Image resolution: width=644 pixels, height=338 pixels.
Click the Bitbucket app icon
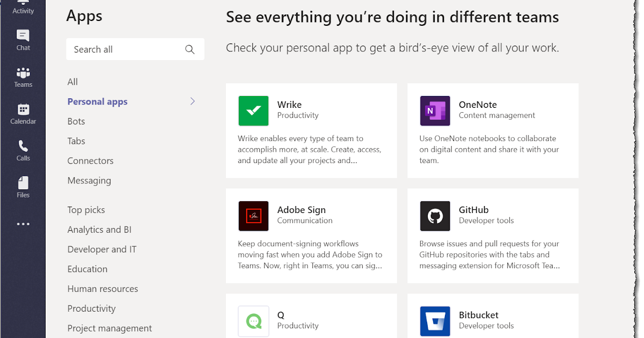click(x=435, y=321)
